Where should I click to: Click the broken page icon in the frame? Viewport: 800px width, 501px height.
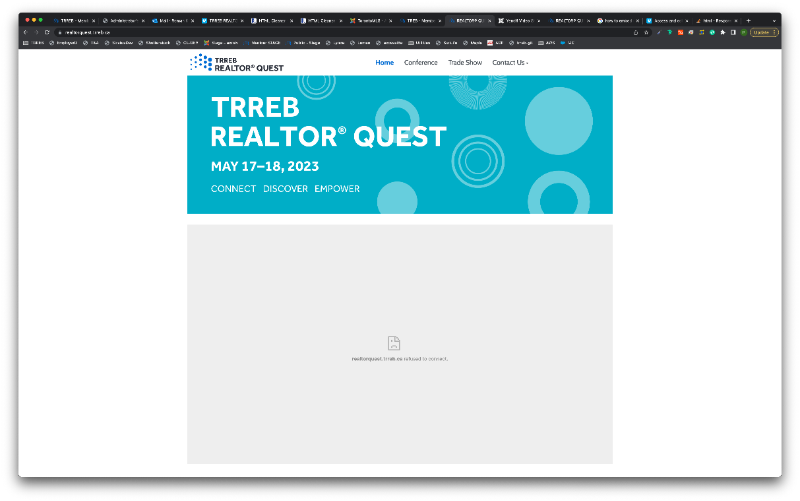tap(393, 343)
